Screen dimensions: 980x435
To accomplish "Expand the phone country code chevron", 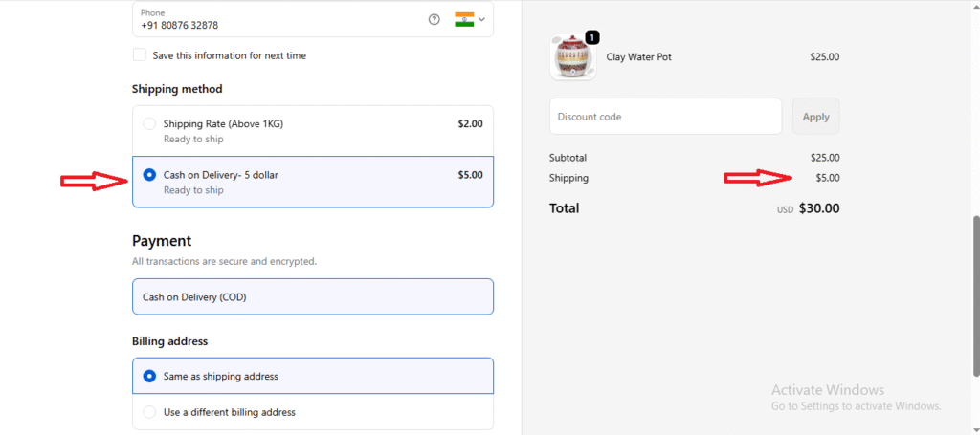I will [481, 19].
